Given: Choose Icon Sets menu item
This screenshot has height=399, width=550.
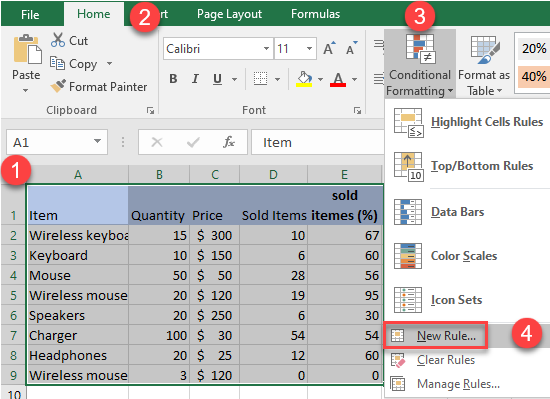Looking at the screenshot, I should pos(468,300).
